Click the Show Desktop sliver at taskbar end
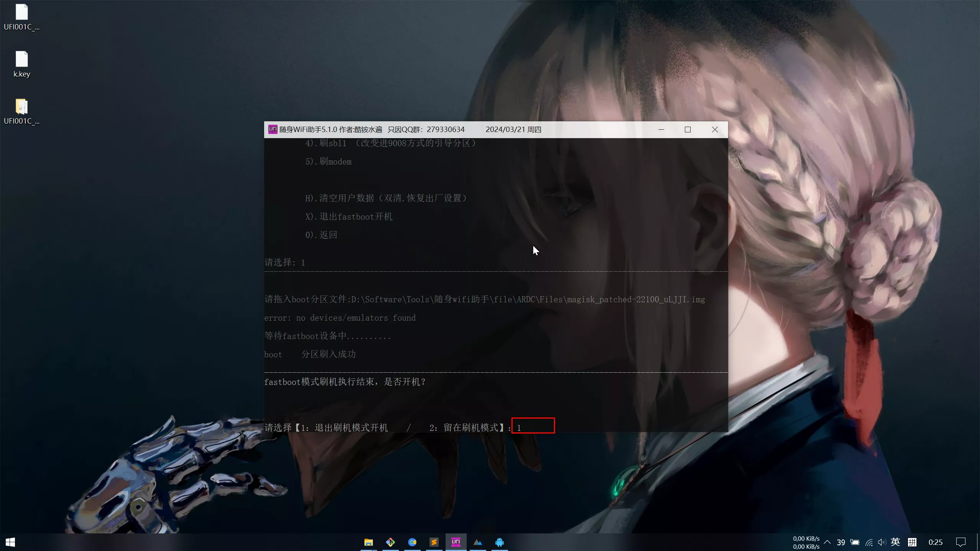Viewport: 980px width, 551px height. coord(978,542)
